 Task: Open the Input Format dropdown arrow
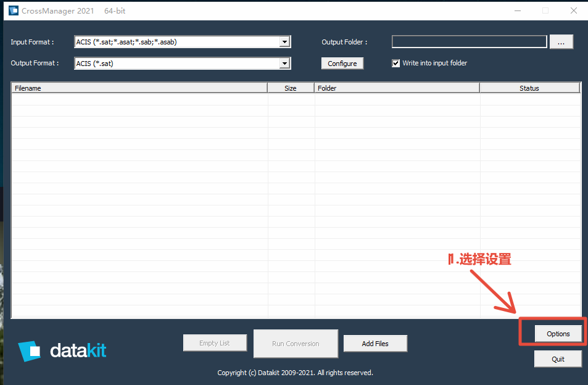284,42
